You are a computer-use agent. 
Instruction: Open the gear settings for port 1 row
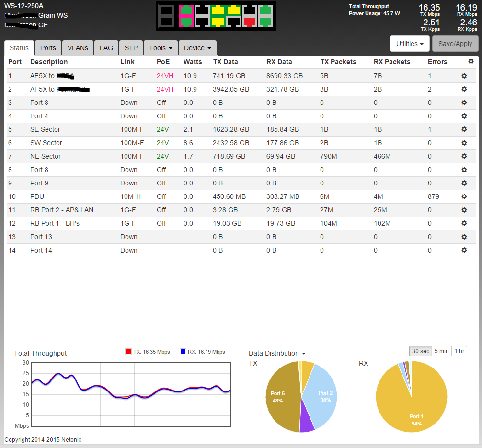[464, 76]
